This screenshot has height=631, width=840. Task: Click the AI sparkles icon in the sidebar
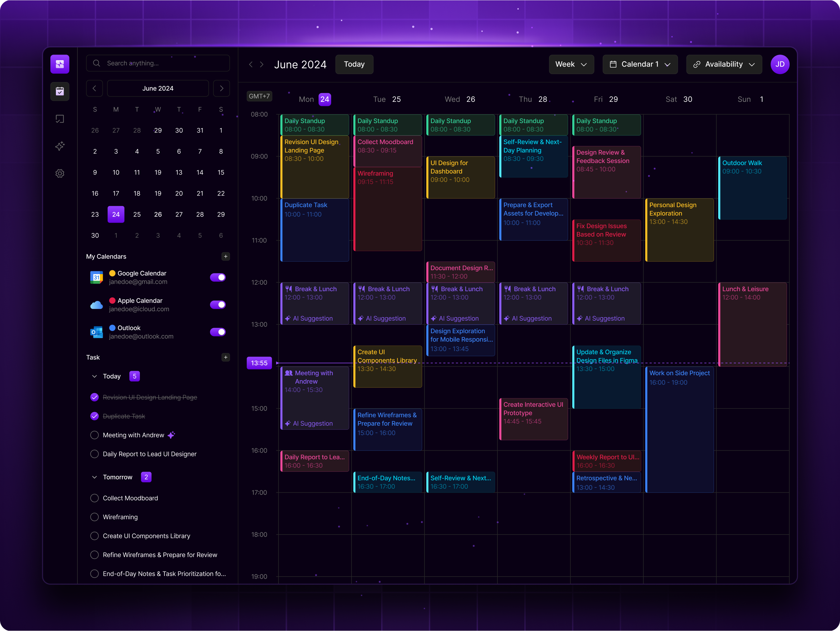60,146
